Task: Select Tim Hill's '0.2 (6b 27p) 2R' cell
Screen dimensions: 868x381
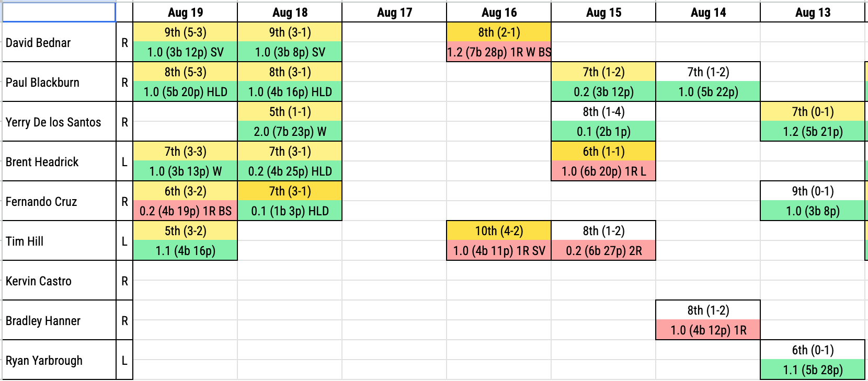Action: pyautogui.click(x=603, y=251)
